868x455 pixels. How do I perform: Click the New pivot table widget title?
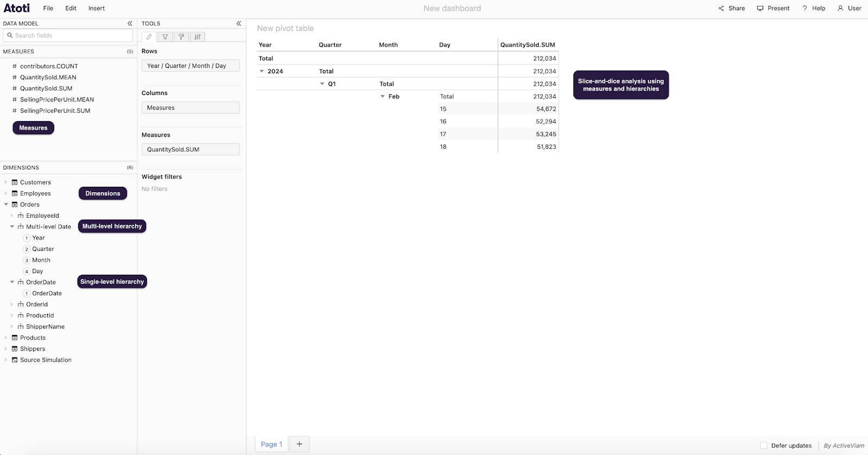pos(285,28)
